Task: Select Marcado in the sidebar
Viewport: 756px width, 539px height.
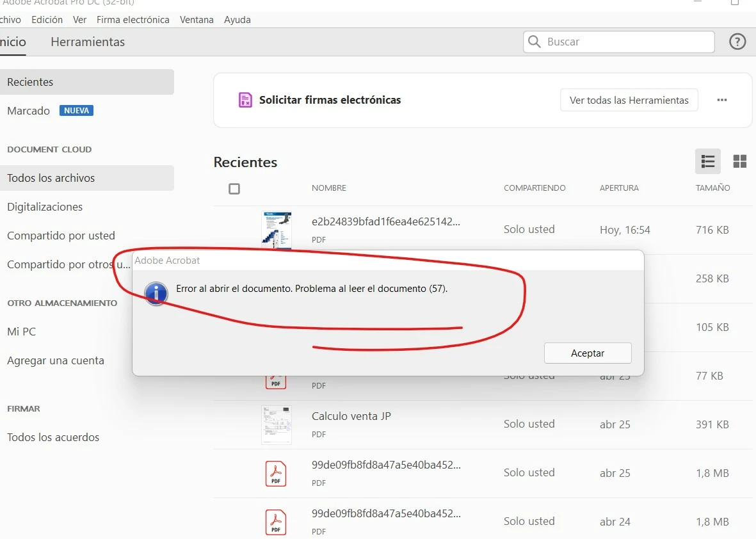Action: pyautogui.click(x=28, y=111)
